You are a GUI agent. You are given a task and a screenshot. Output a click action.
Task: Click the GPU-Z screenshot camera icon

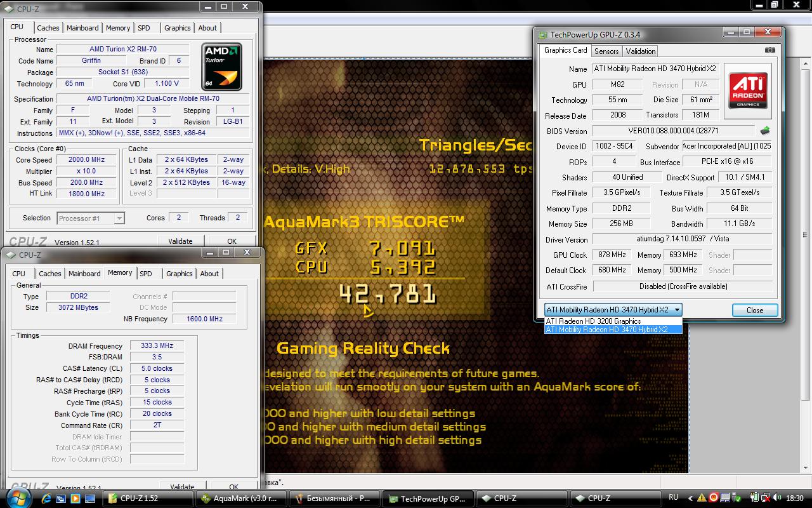click(x=769, y=50)
